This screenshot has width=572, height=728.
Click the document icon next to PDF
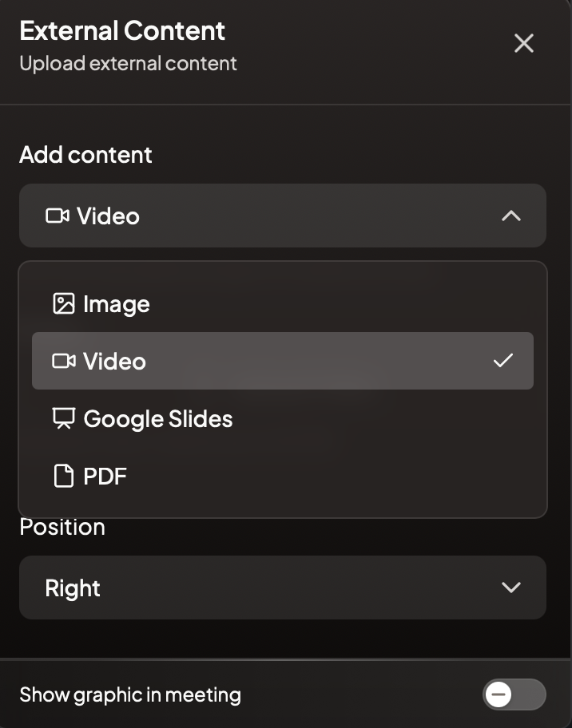tap(64, 476)
